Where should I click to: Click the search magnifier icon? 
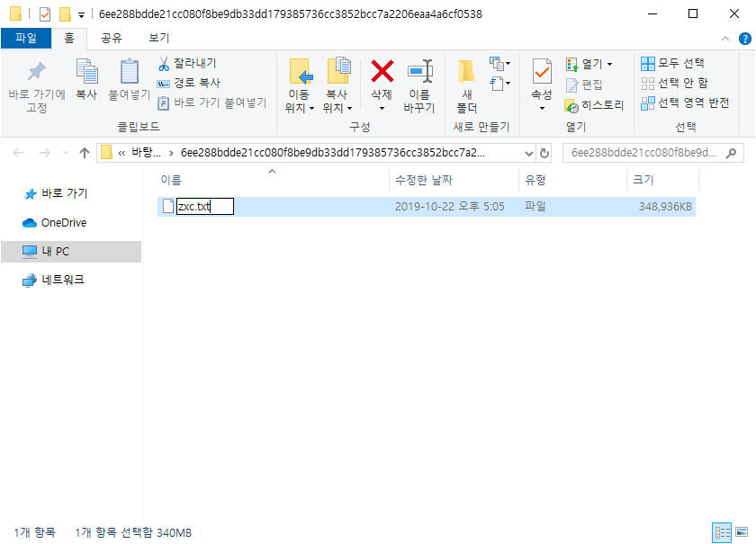click(x=732, y=153)
